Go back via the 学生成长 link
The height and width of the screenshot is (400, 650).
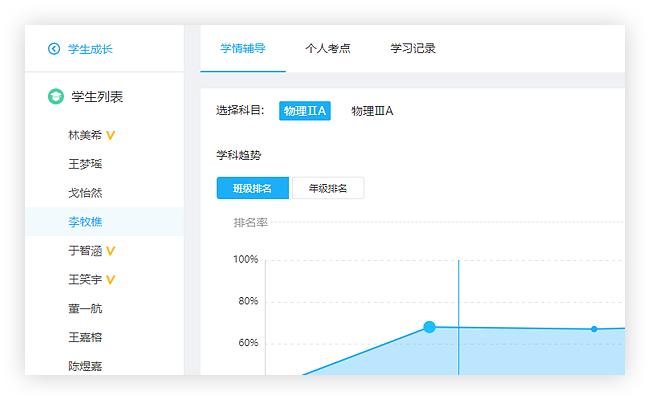pos(90,49)
